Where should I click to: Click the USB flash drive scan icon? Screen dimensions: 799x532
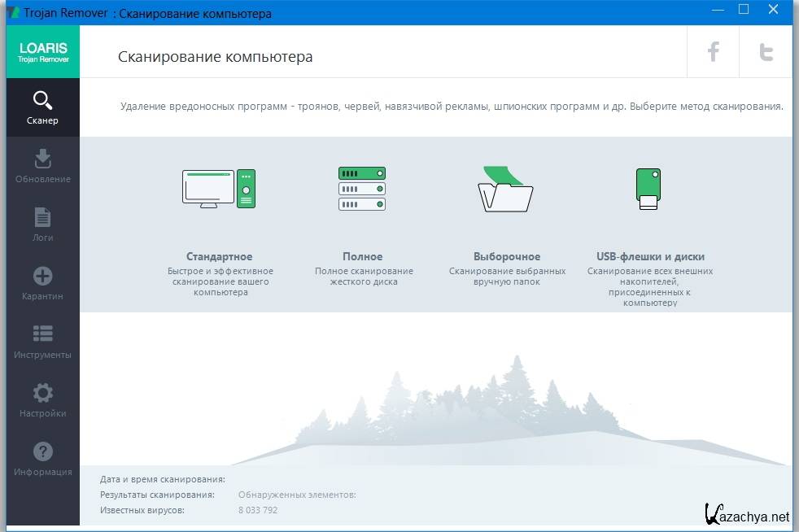[648, 190]
